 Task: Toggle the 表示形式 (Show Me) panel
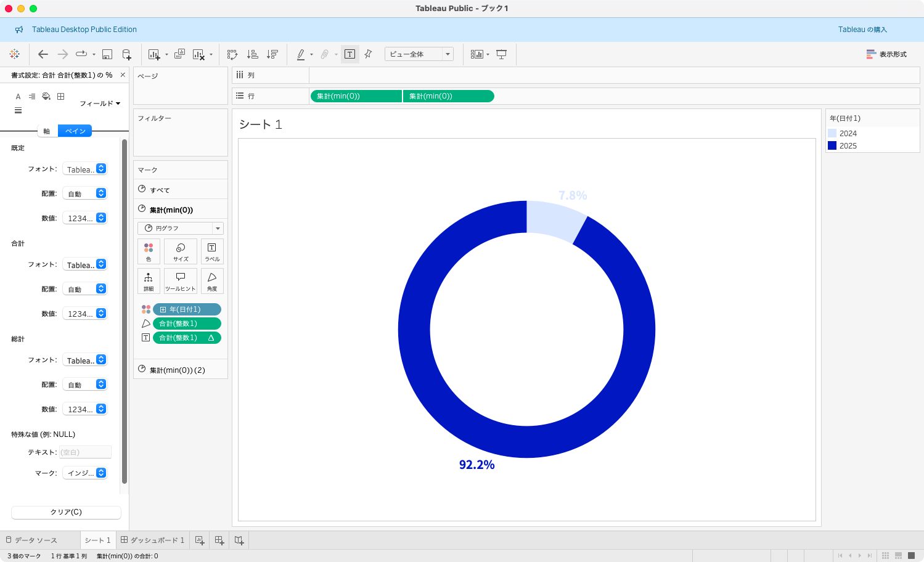[x=886, y=54]
